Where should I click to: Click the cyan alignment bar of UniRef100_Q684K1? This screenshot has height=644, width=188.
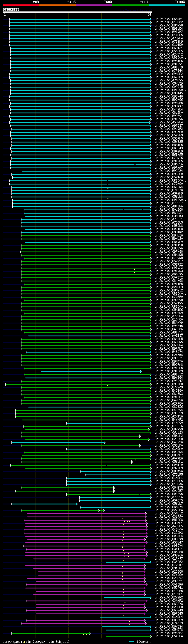80,19
